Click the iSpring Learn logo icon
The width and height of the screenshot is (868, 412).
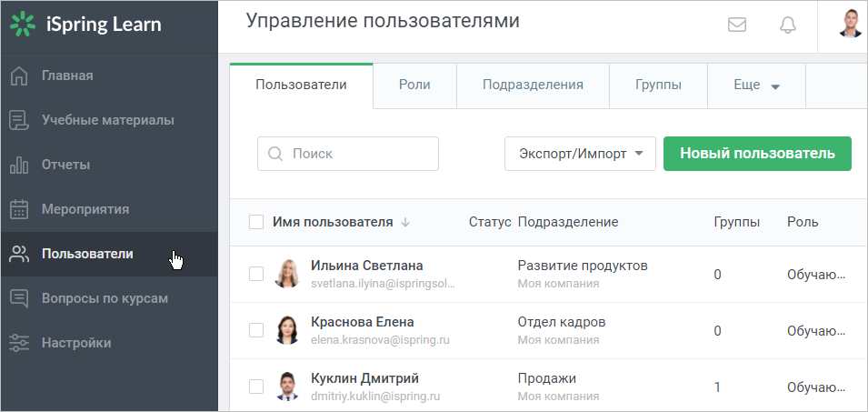[x=23, y=25]
